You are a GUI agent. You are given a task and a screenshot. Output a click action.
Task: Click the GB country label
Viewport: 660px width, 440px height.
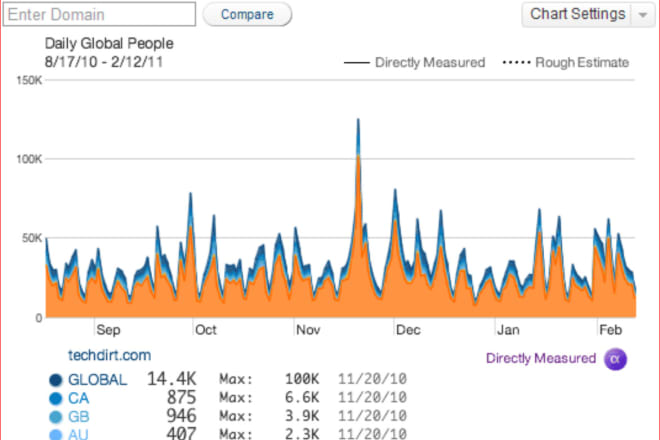[x=79, y=417]
